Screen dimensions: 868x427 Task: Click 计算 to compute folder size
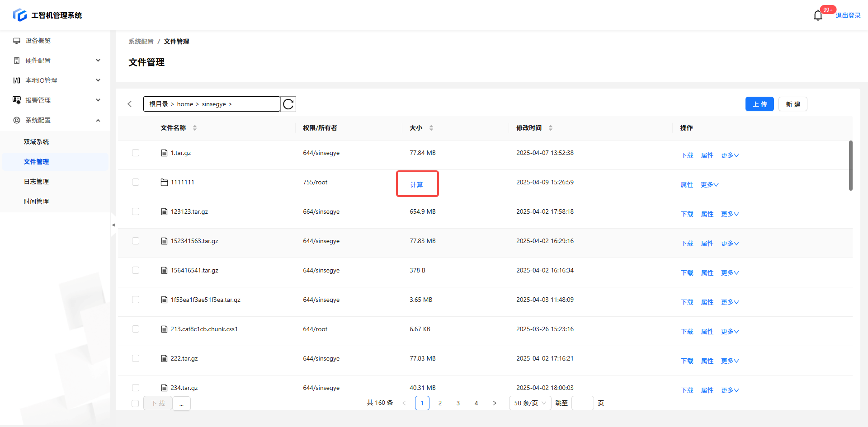(416, 185)
